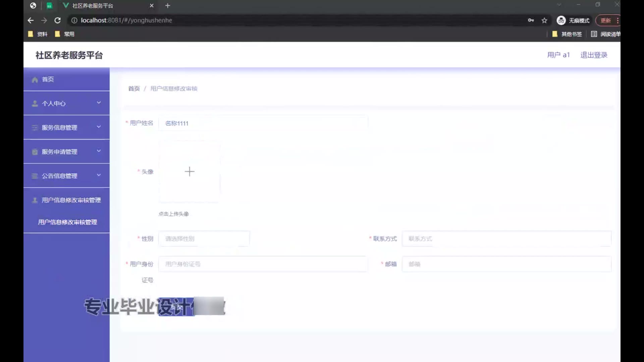The height and width of the screenshot is (362, 644).
Task: Click the password key icon in address bar
Action: point(531,20)
